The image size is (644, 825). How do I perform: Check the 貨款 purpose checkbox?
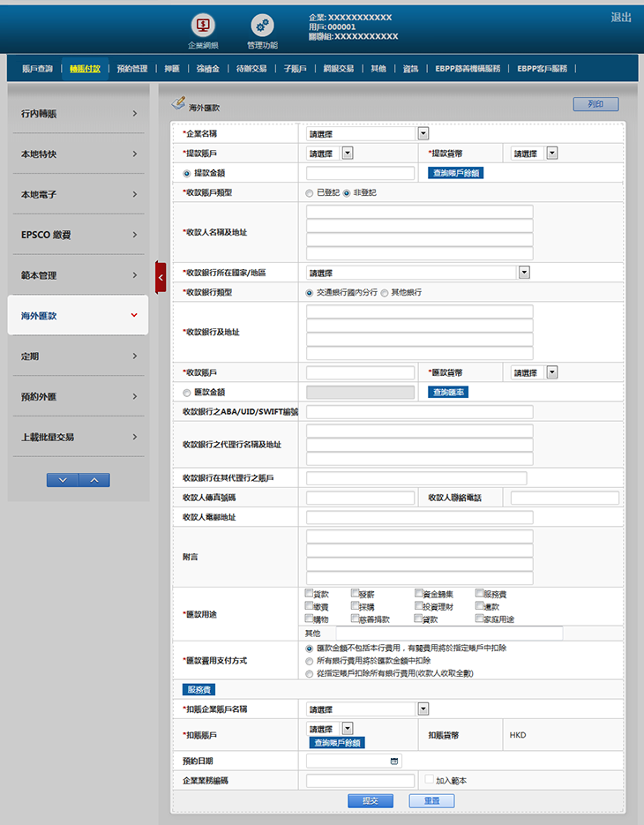(309, 594)
